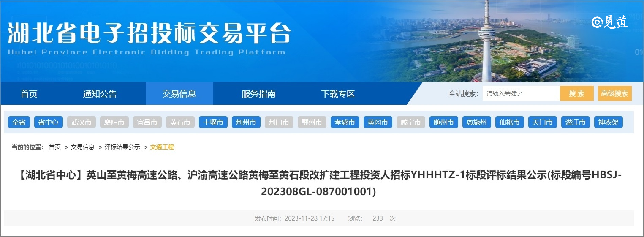Select the 交易信息 navigation tab
Image resolution: width=644 pixels, height=237 pixels.
click(x=179, y=94)
